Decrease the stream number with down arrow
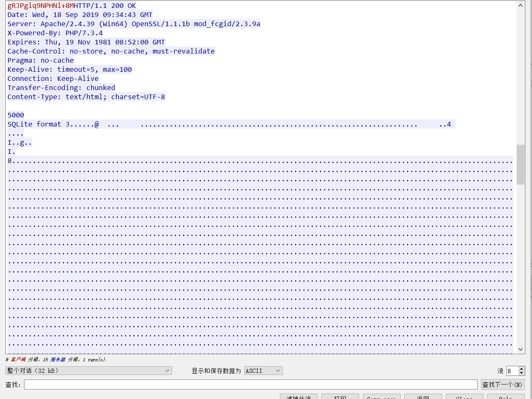The width and height of the screenshot is (532, 399). [522, 373]
